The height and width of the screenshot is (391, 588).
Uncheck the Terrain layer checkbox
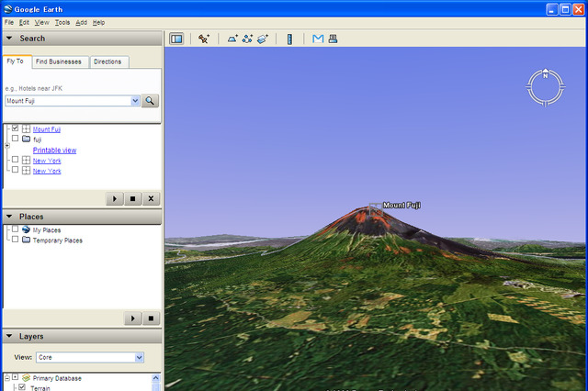(22, 387)
